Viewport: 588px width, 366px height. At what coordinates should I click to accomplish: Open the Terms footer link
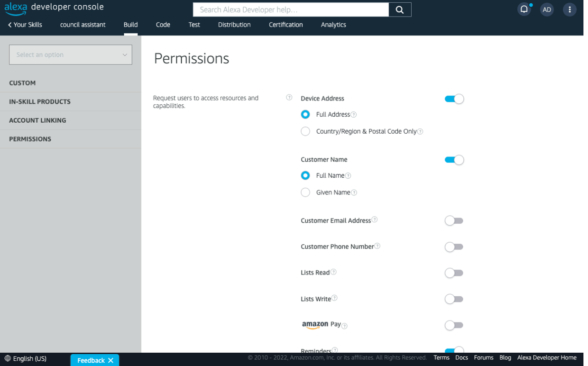click(x=441, y=358)
